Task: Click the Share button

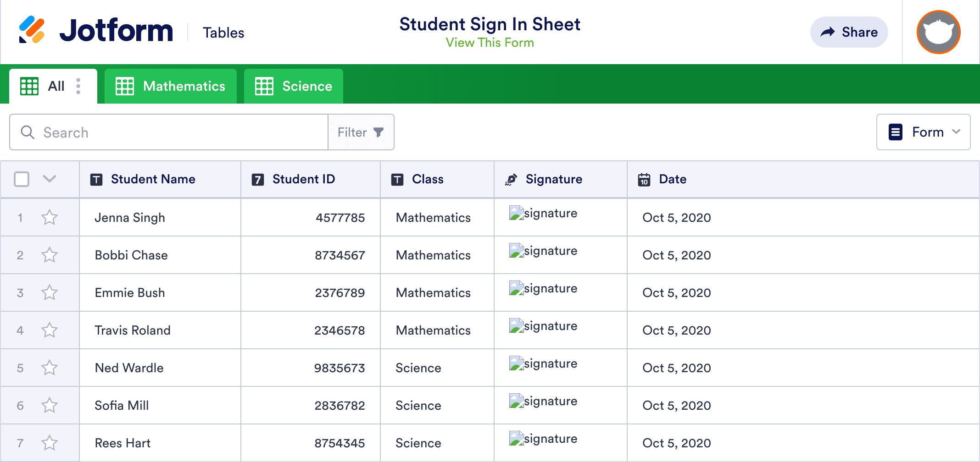Action: (849, 32)
